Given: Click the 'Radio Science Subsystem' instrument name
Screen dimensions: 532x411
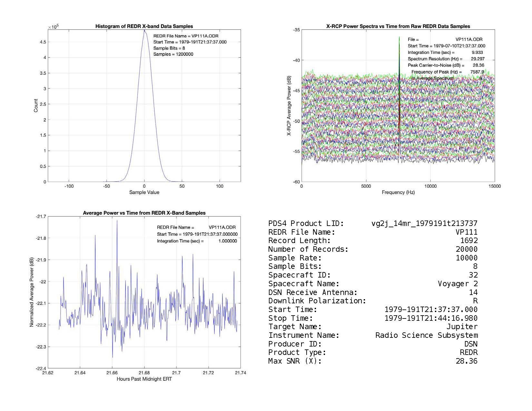Looking at the screenshot, I should tap(426, 335).
